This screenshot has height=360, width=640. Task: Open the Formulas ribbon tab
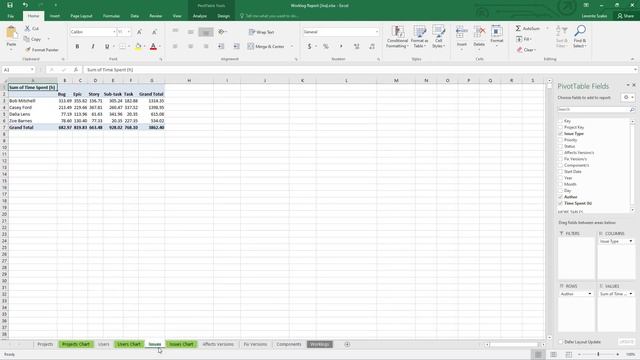click(111, 16)
